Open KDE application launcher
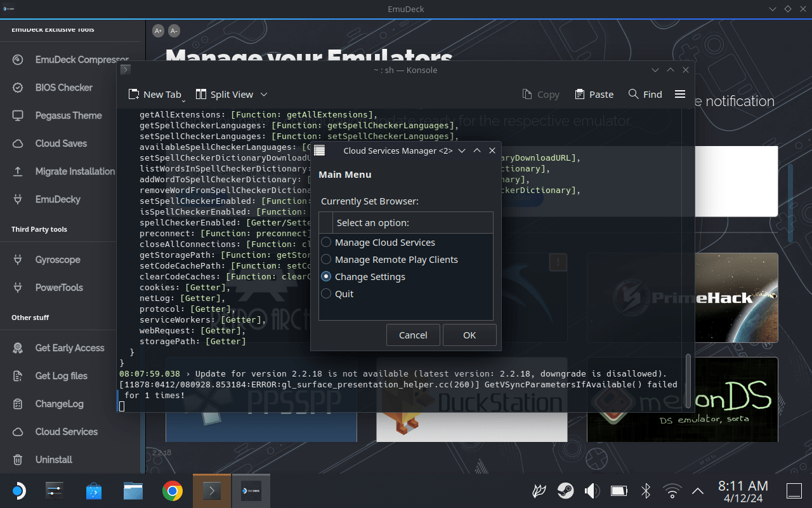The image size is (812, 508). [18, 490]
